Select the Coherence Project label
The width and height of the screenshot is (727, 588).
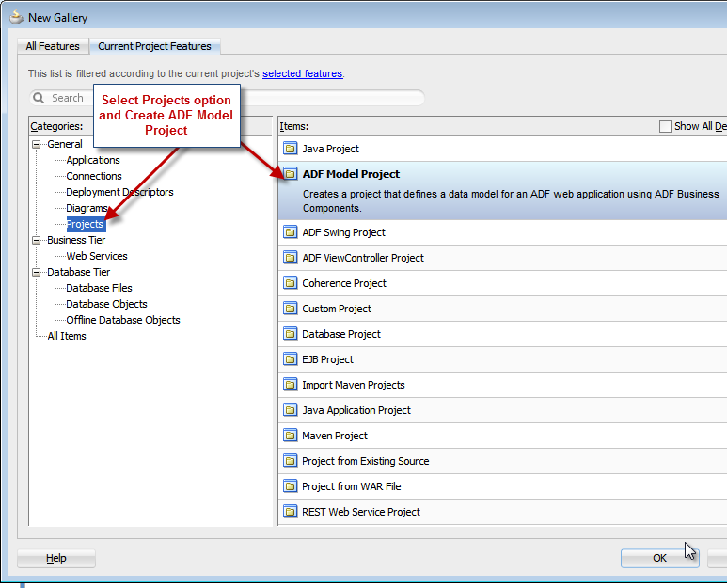coord(344,283)
